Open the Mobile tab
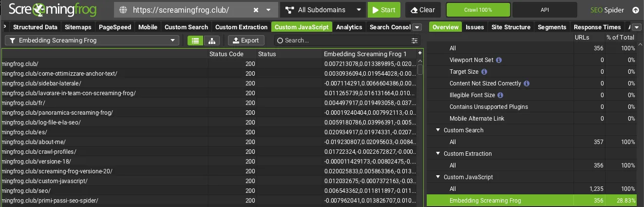 coord(148,27)
